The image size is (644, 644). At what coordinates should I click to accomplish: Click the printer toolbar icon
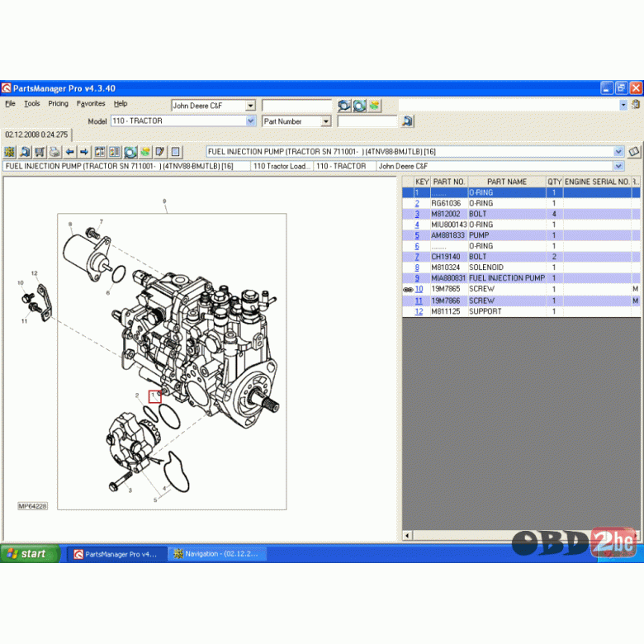pyautogui.click(x=54, y=152)
